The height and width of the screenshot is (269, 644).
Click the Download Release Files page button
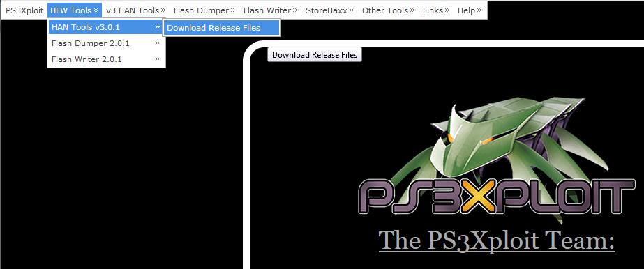(315, 54)
